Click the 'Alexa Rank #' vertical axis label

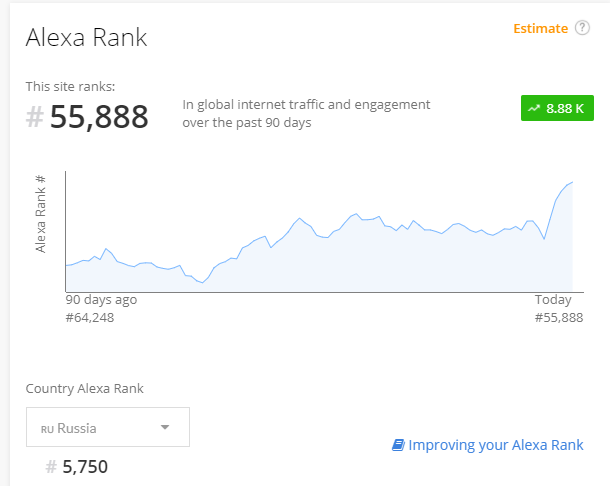[x=40, y=214]
